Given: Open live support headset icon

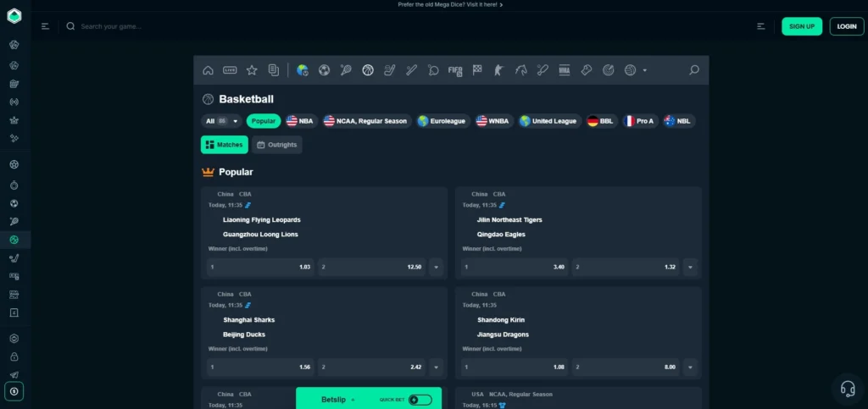Looking at the screenshot, I should pos(848,389).
